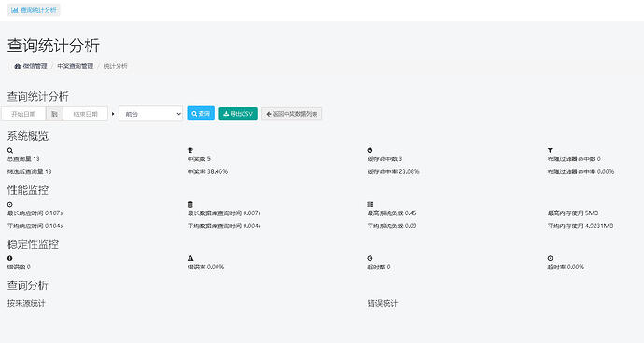The image size is (644, 343).
Task: Click the filter funnel icon above 布隆过滤器命中数
Action: point(550,151)
